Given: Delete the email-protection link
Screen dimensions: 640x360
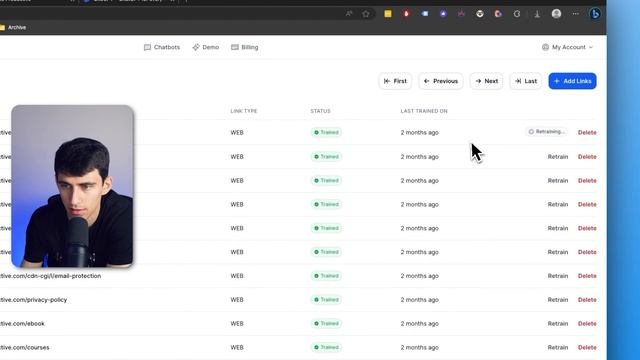Looking at the screenshot, I should point(587,276).
